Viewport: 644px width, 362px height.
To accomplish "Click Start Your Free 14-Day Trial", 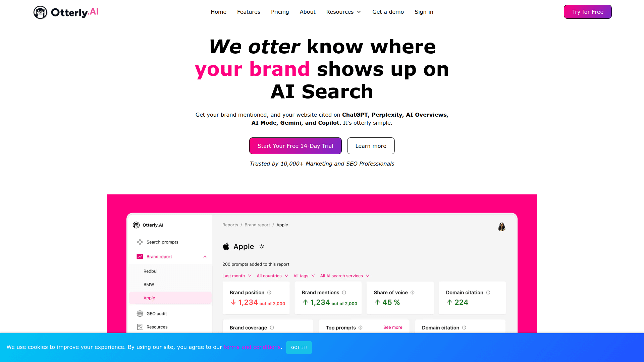I will [x=295, y=146].
